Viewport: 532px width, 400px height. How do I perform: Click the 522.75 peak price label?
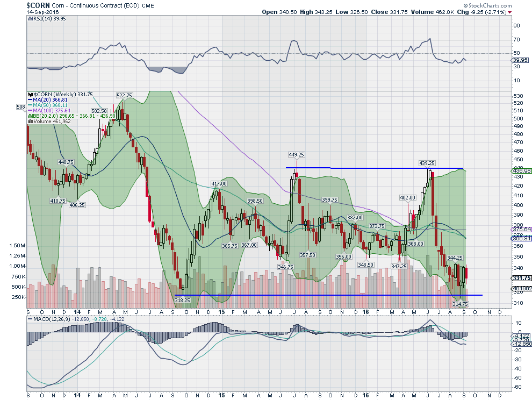click(124, 95)
